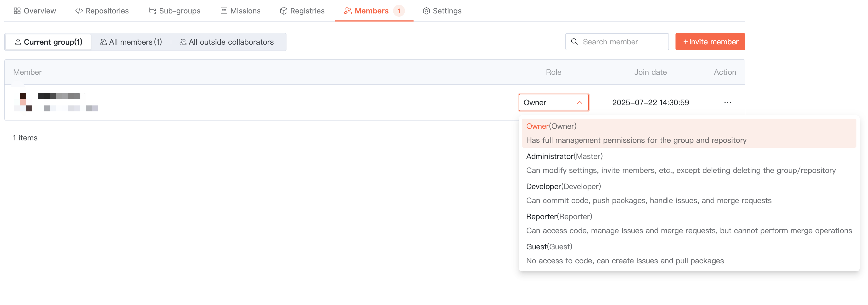Pick the Reporter role option
Viewport: 868px width, 305px height.
coord(559,217)
